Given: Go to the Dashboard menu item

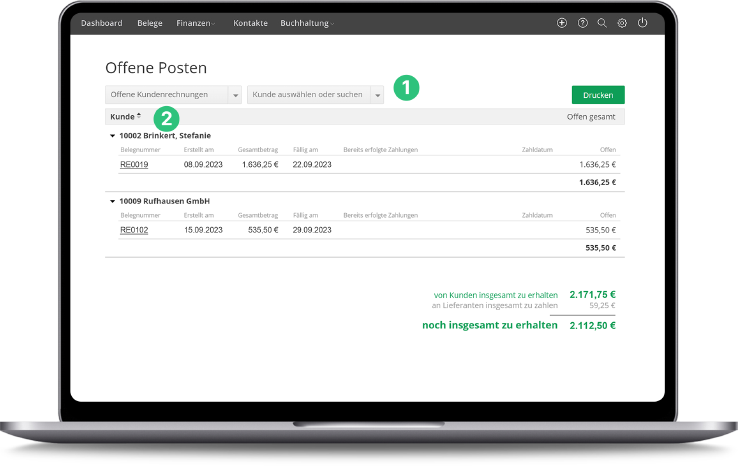Looking at the screenshot, I should tap(101, 23).
